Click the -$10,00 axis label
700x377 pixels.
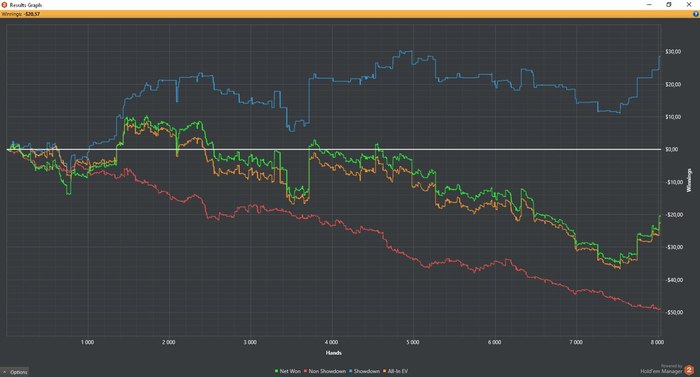coord(674,182)
